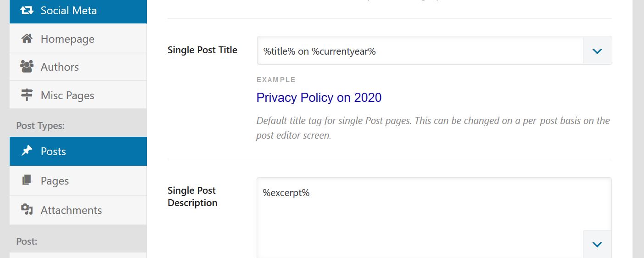Expand the Single Post Title variables dropdown
644x258 pixels.
click(x=597, y=50)
